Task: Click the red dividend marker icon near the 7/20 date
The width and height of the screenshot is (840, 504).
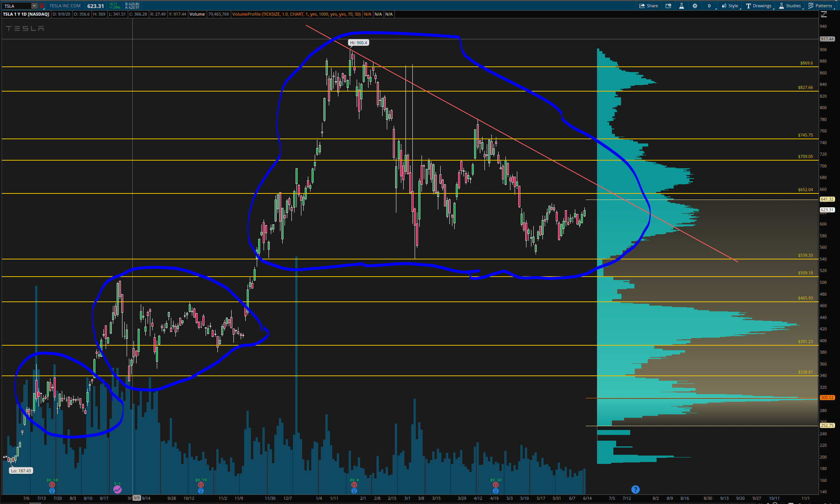Action: pyautogui.click(x=52, y=485)
